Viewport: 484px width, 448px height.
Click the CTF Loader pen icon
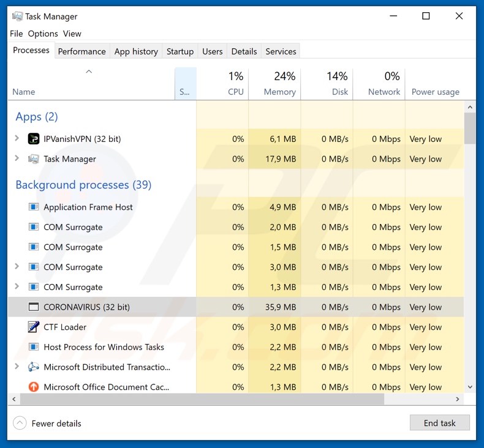click(x=33, y=327)
